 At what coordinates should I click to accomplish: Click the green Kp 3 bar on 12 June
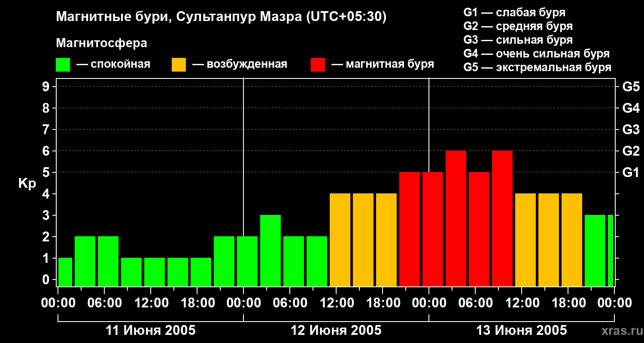(x=270, y=250)
